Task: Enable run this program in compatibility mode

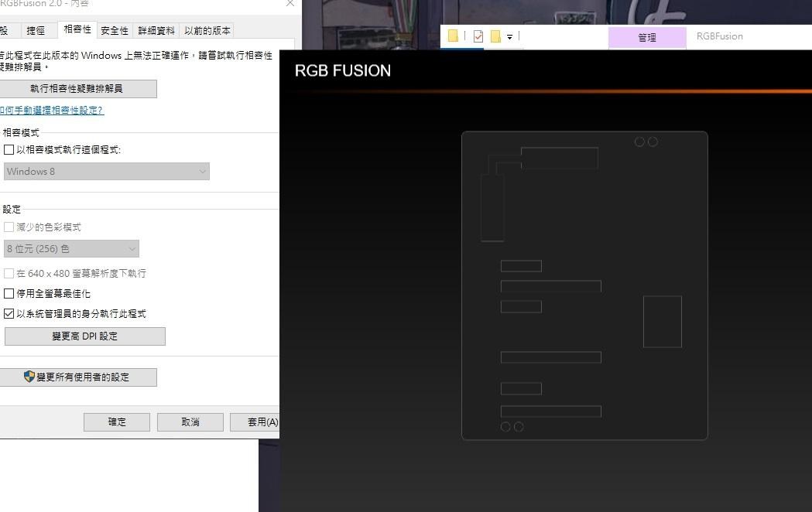Action: [x=10, y=149]
